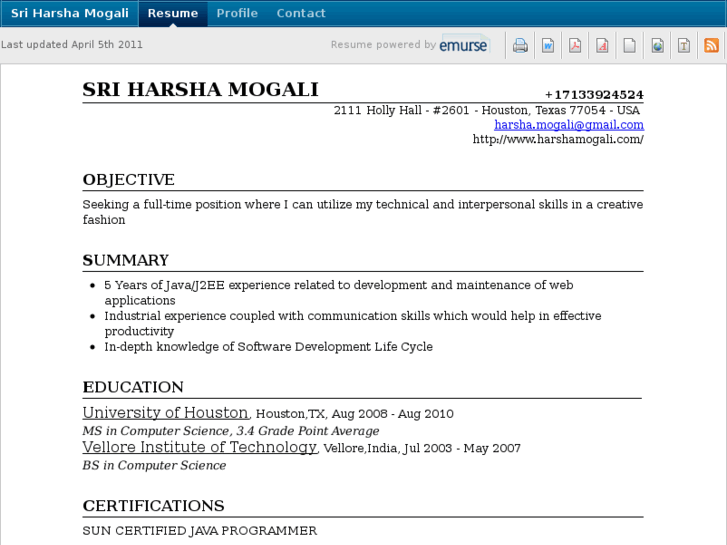Open the emurse logo link

464,45
